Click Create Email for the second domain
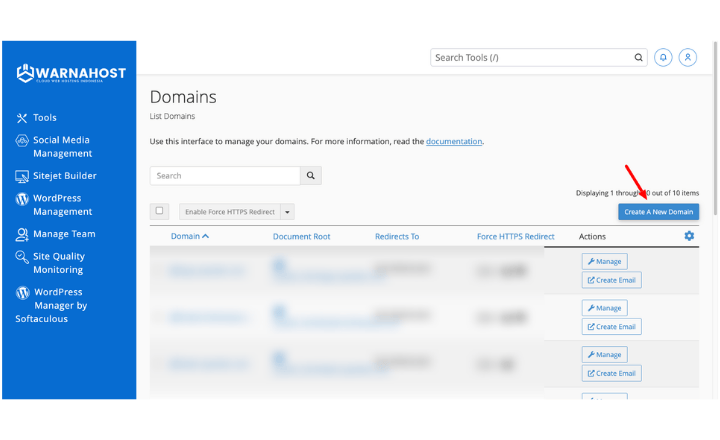This screenshot has height=440, width=720. [612, 327]
